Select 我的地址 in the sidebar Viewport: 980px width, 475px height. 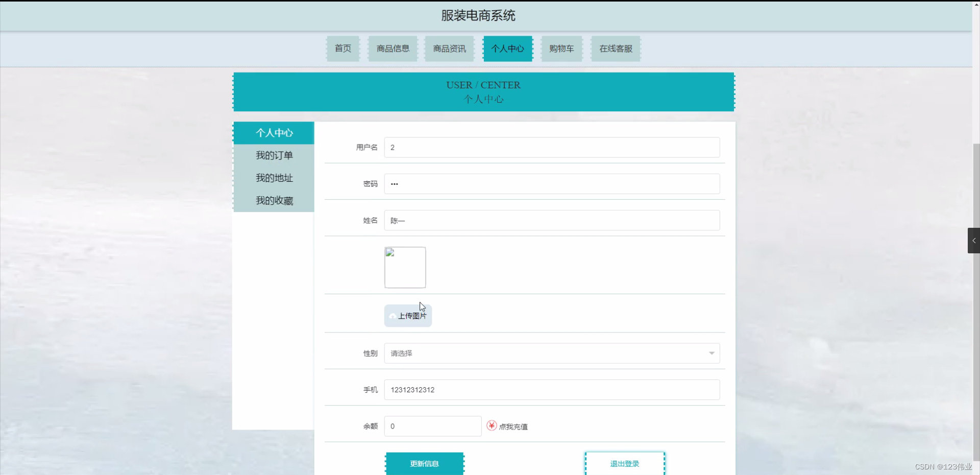[274, 178]
